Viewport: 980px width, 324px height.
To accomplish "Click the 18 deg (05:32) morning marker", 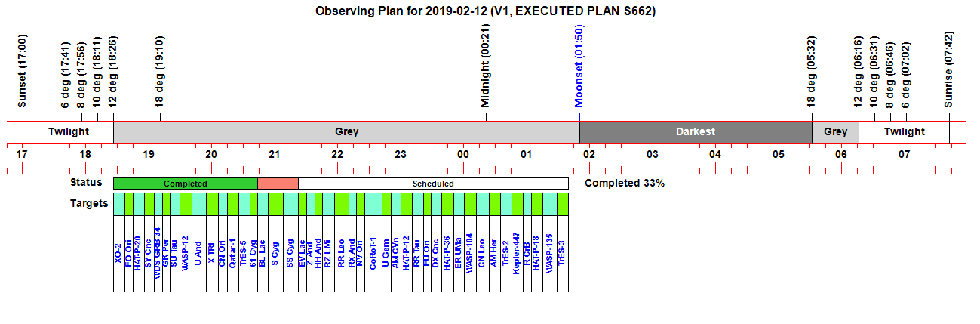I will (812, 72).
